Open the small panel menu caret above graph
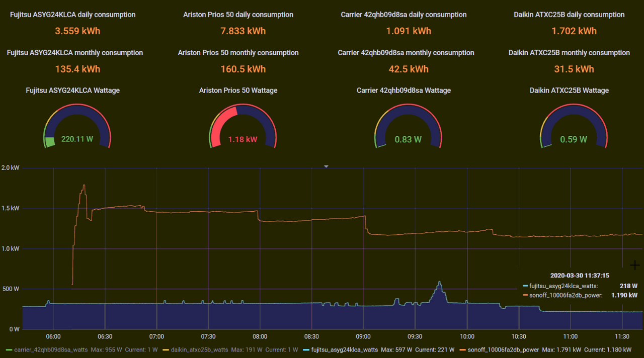Screen dimensions: 644x358 (326, 166)
